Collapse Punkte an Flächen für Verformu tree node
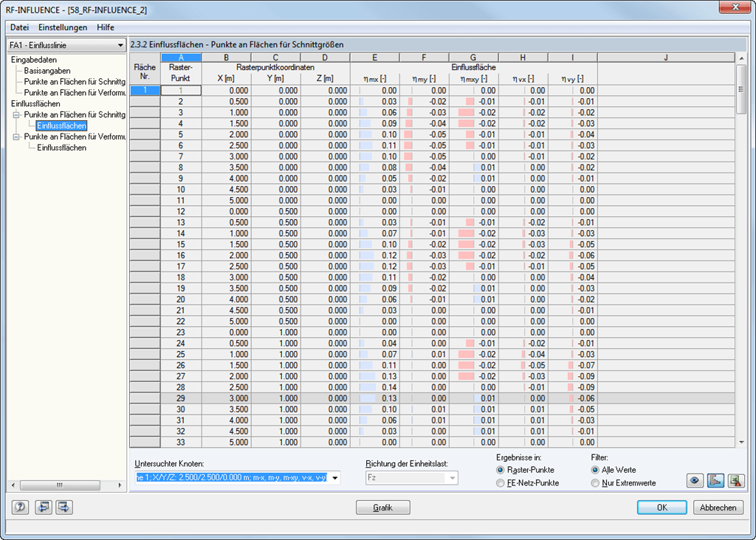The width and height of the screenshot is (756, 540). tap(16, 136)
